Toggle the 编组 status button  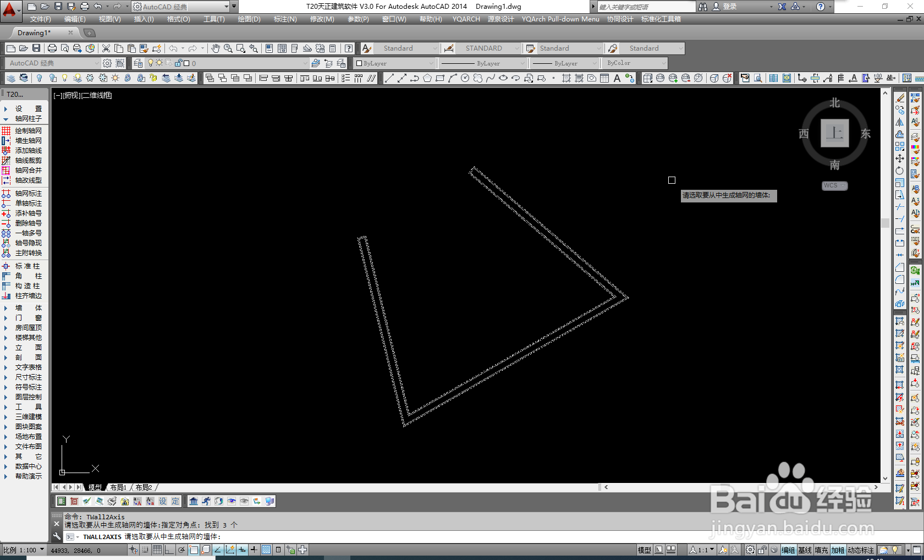(788, 550)
